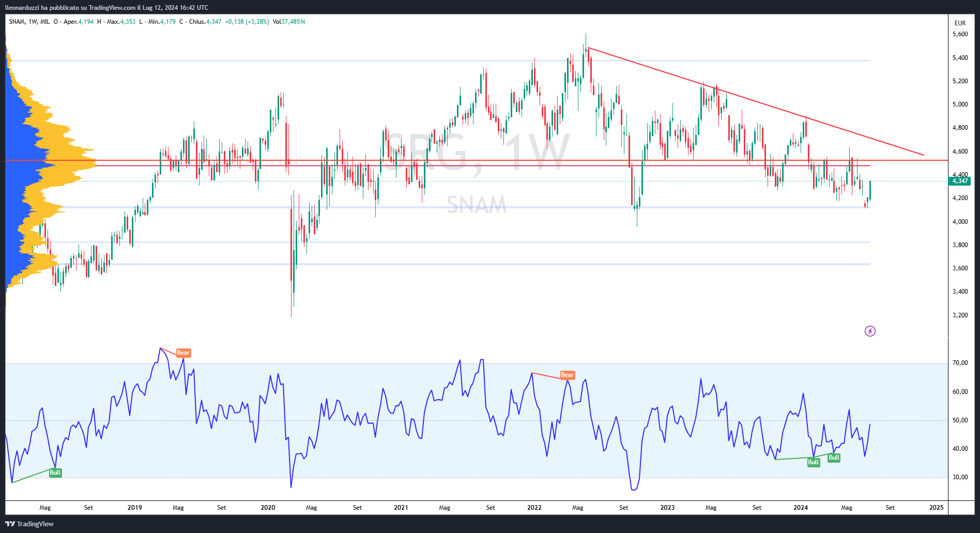This screenshot has height=533, width=980.
Task: Click the TradingView logo at bottom left
Action: click(x=10, y=524)
